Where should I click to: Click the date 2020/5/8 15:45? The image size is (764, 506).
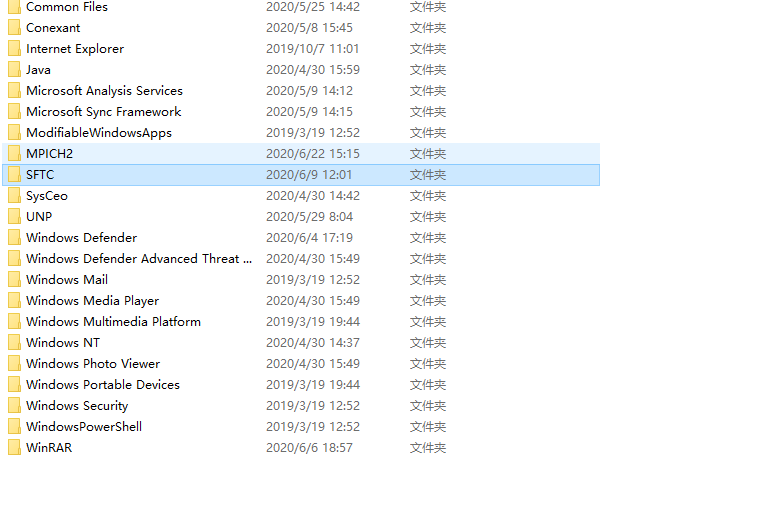coord(309,28)
